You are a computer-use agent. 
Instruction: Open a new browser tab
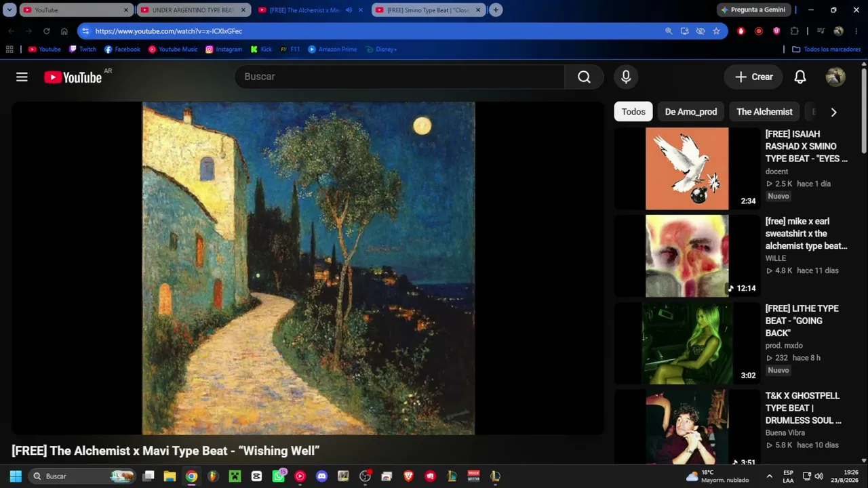point(496,10)
